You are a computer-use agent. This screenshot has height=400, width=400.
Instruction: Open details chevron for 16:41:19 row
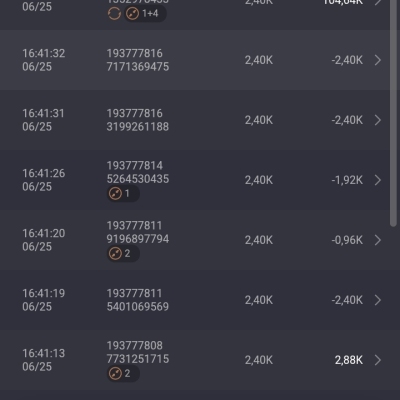tap(378, 300)
